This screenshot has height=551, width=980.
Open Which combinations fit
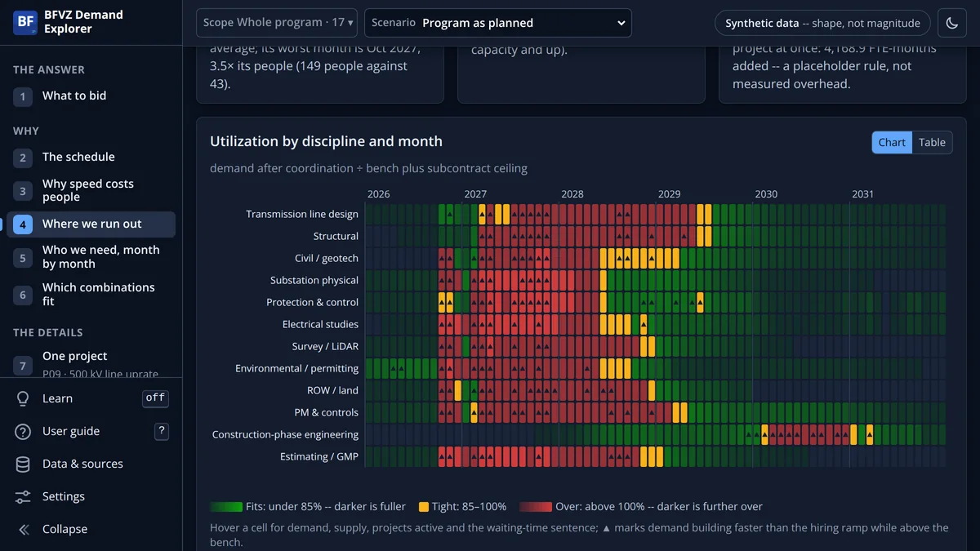pos(91,295)
